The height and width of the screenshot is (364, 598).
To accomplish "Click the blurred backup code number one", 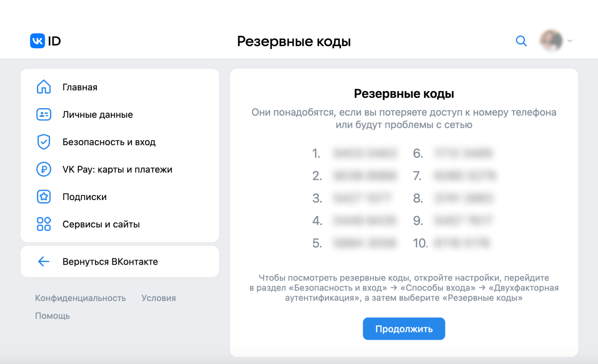I will pos(365,153).
